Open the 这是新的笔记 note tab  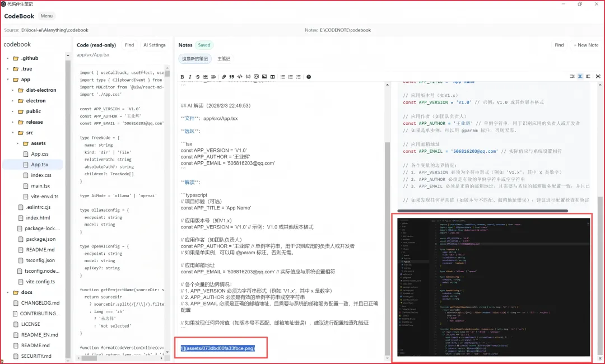pyautogui.click(x=195, y=59)
